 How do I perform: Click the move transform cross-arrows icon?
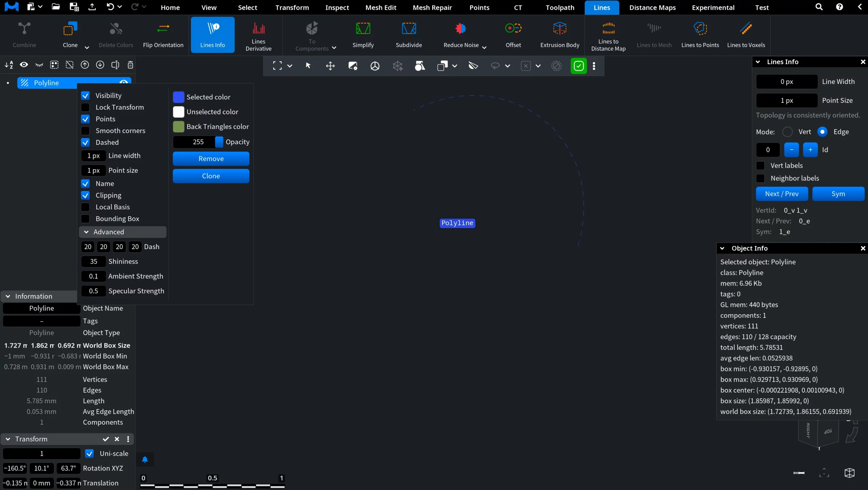(330, 66)
